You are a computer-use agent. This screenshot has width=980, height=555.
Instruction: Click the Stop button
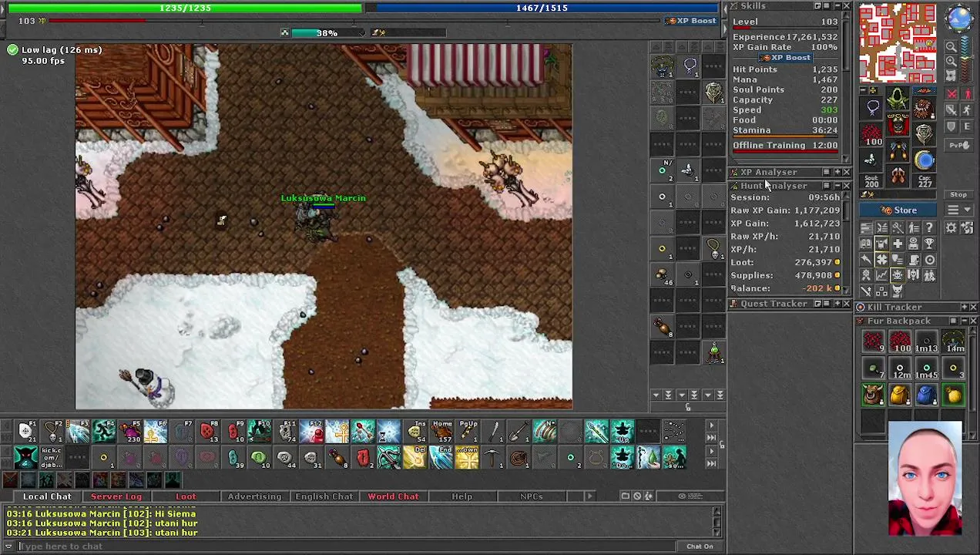pos(958,194)
